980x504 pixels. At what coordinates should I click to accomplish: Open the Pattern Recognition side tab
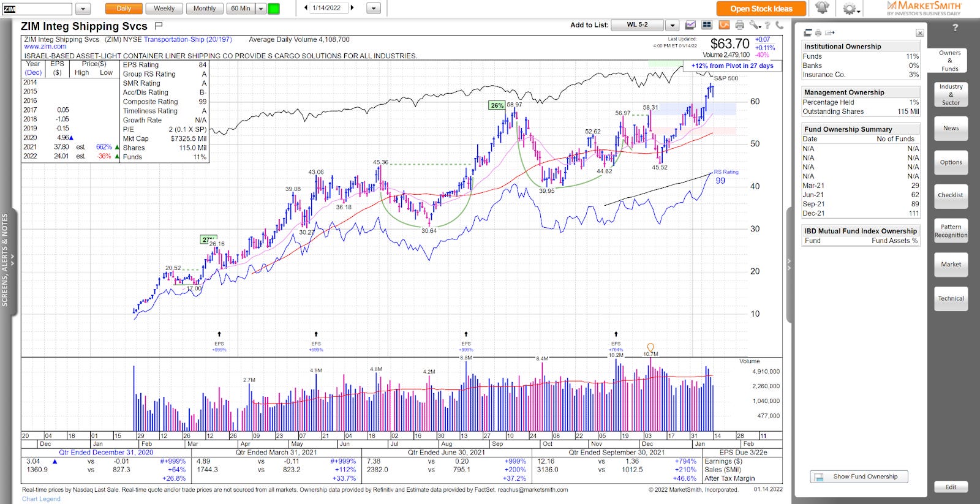951,231
